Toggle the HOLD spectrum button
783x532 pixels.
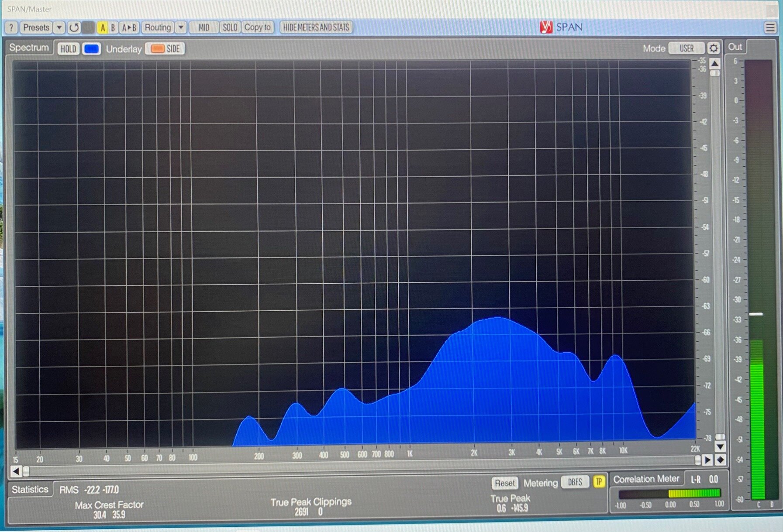68,48
